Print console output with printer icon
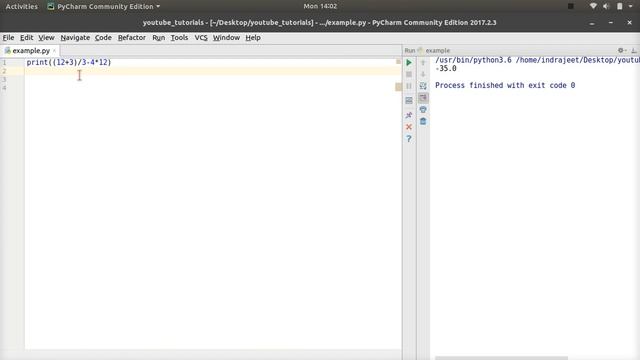Viewport: 640px width, 360px height. [423, 110]
